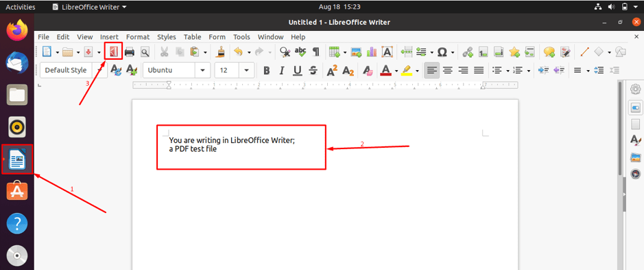
Task: Open the Styles menu
Action: 167,36
